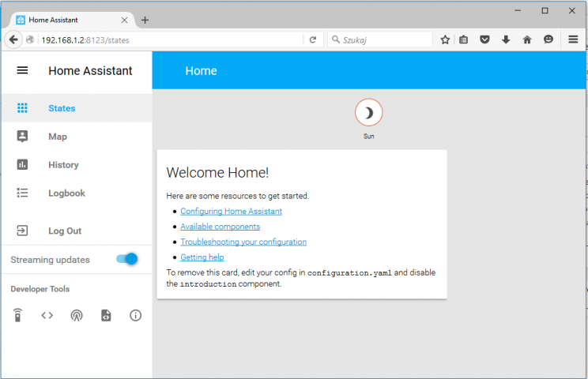
Task: Click the Welcome Home! card heading
Action: coord(217,173)
